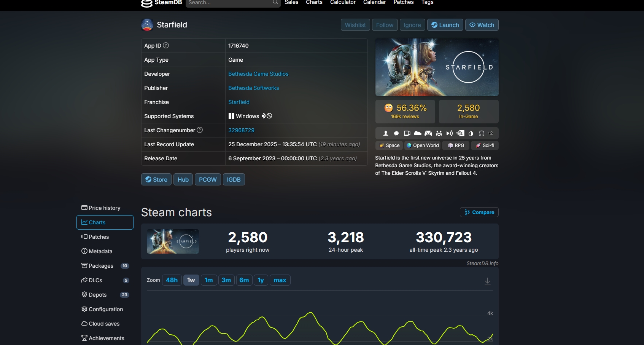Click the Starfield capsule header image
This screenshot has width=644, height=345.
tap(437, 67)
